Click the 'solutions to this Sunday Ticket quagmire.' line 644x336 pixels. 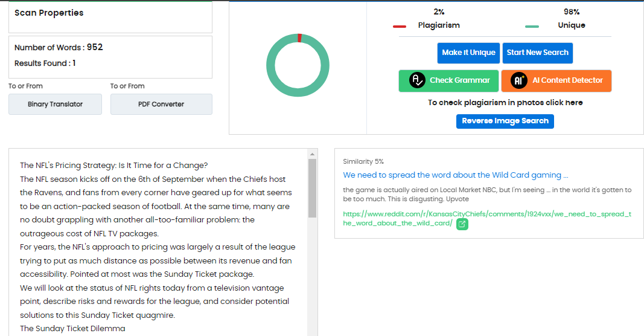[x=97, y=315]
